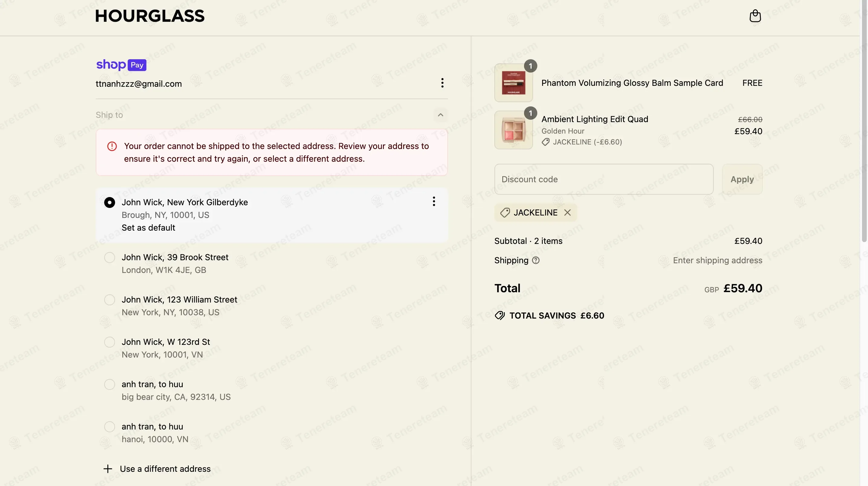The height and width of the screenshot is (486, 868).
Task: Select the 123 William Street address
Action: [x=110, y=300]
